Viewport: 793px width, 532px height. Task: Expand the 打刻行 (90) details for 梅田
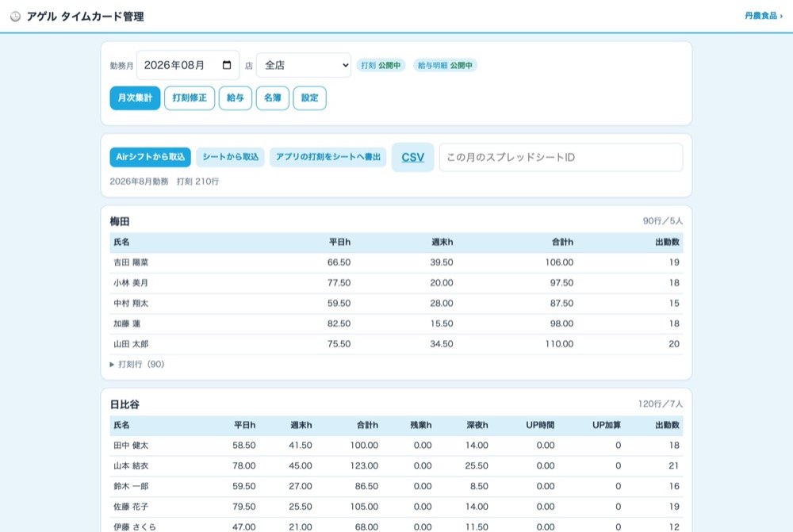tap(137, 364)
